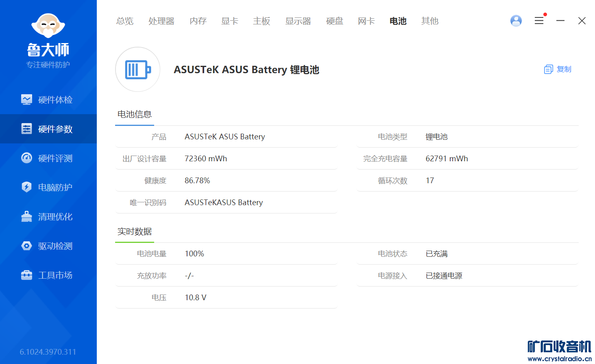Open 清理优化 broom icon
Screen dimensions: 595x364
coord(26,217)
